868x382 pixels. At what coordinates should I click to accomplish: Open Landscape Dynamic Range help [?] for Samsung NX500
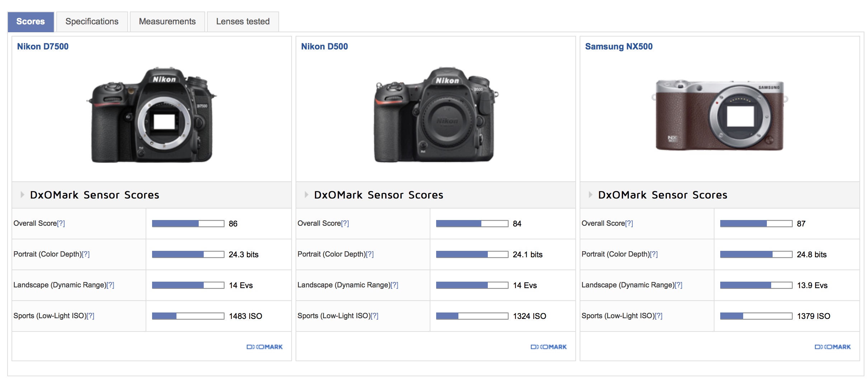[679, 285]
